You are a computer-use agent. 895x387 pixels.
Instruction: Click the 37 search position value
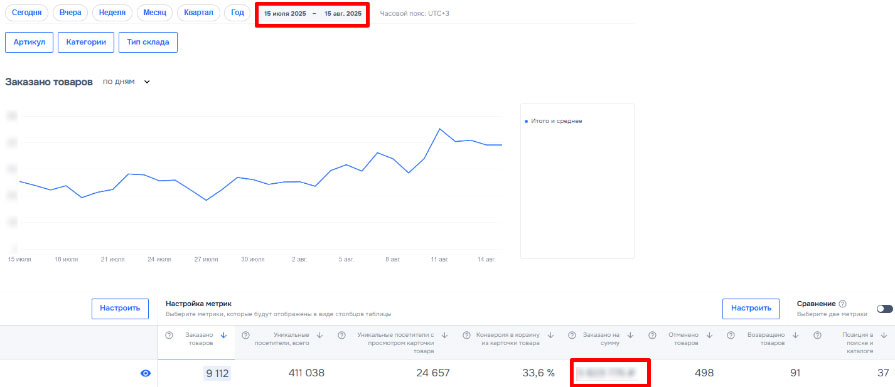pos(883,373)
